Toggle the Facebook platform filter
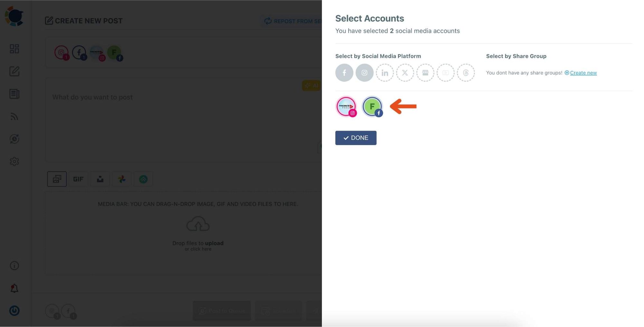 point(344,73)
